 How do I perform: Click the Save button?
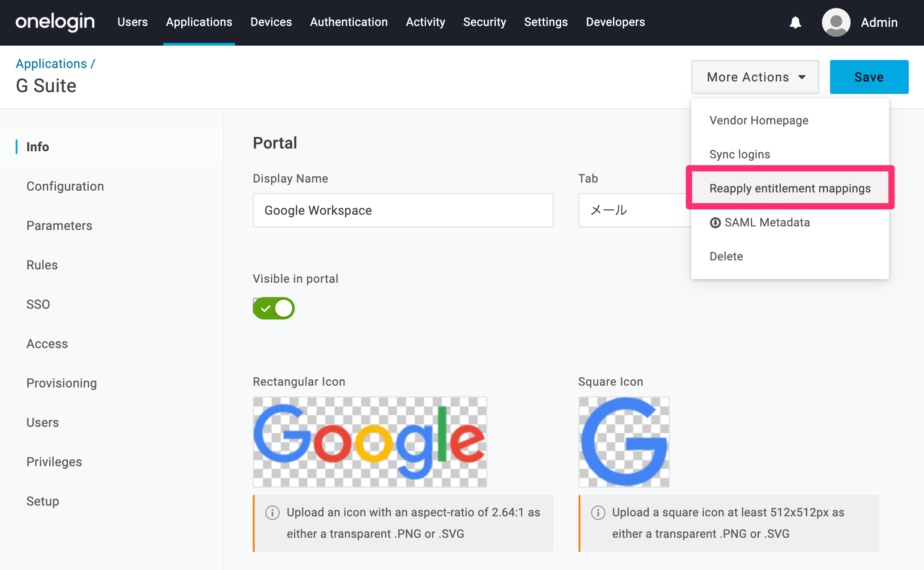point(869,77)
